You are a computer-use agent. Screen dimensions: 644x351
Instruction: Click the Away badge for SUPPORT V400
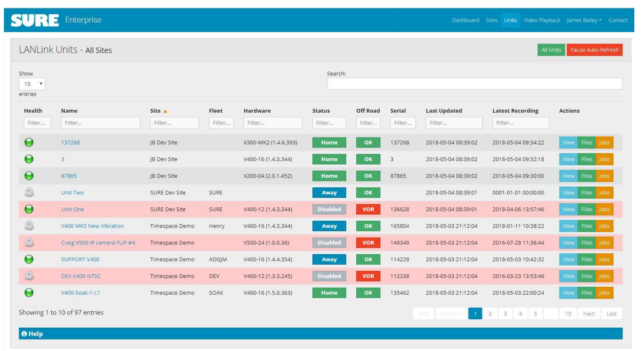(329, 259)
